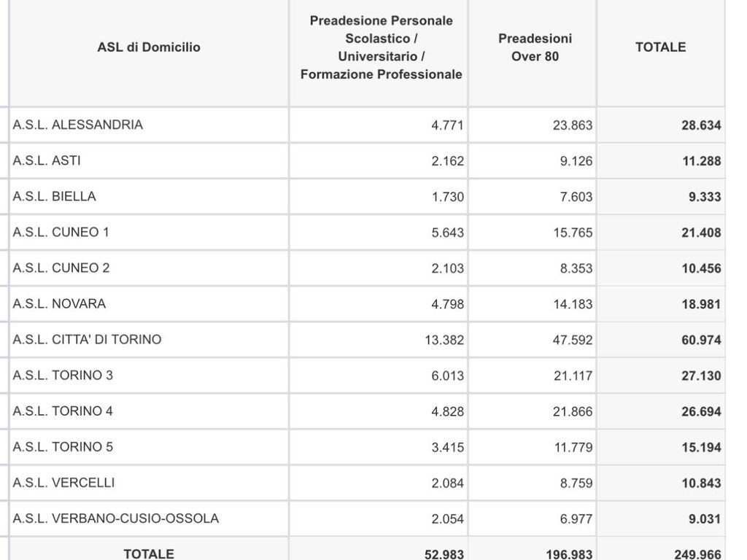Click the Preadesioni Over 80 header

pos(535,47)
